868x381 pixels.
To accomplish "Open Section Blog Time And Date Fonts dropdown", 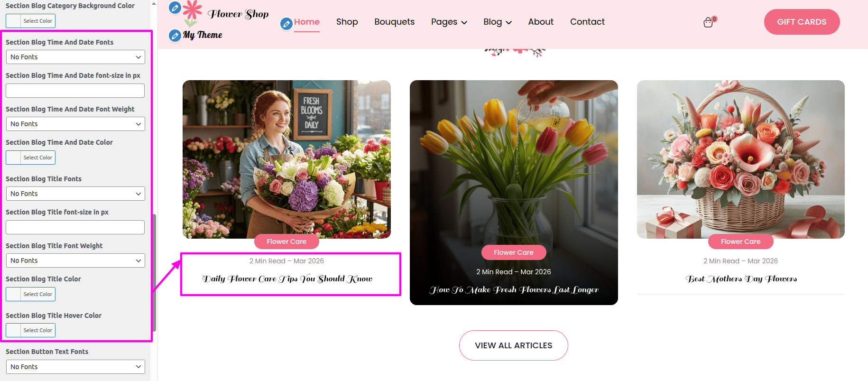I will 75,57.
